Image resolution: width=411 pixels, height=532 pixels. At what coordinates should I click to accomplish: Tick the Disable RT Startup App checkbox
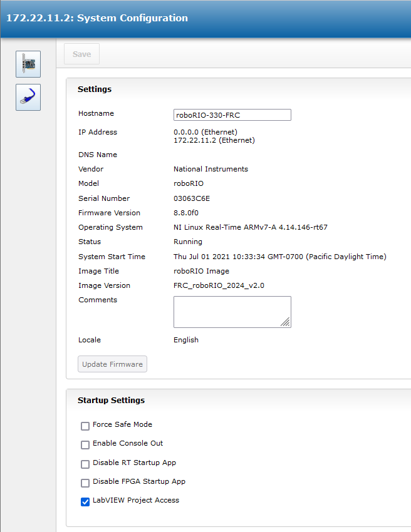point(85,464)
